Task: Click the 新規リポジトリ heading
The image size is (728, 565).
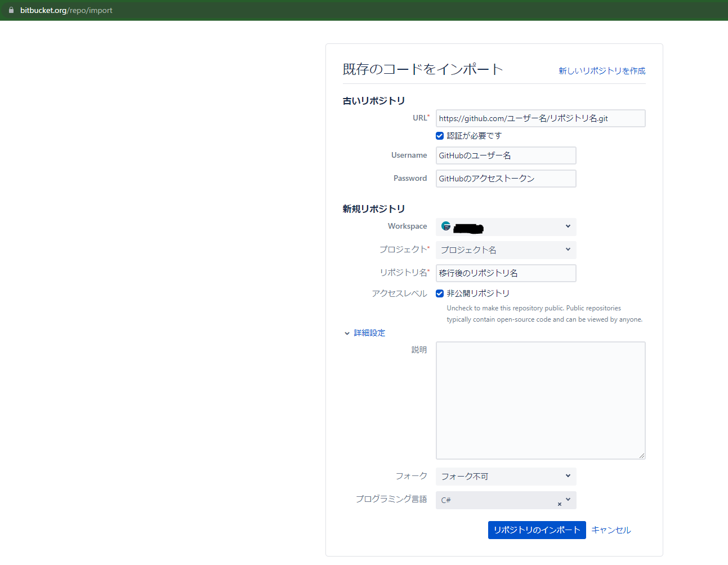Action: [374, 209]
